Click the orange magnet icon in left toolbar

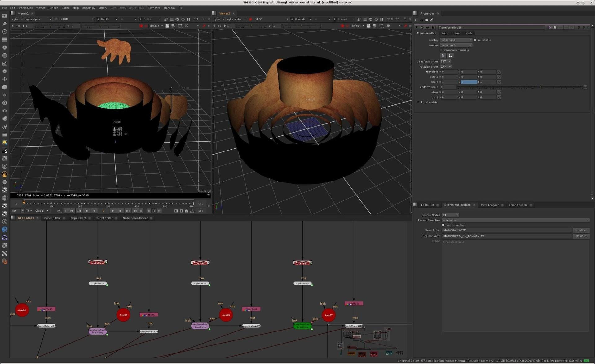tap(5, 261)
